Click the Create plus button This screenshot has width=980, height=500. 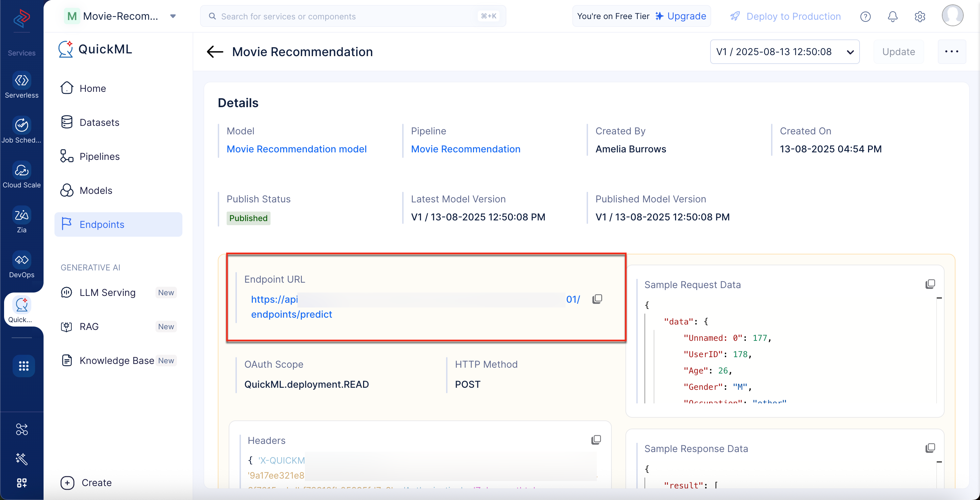click(86, 483)
